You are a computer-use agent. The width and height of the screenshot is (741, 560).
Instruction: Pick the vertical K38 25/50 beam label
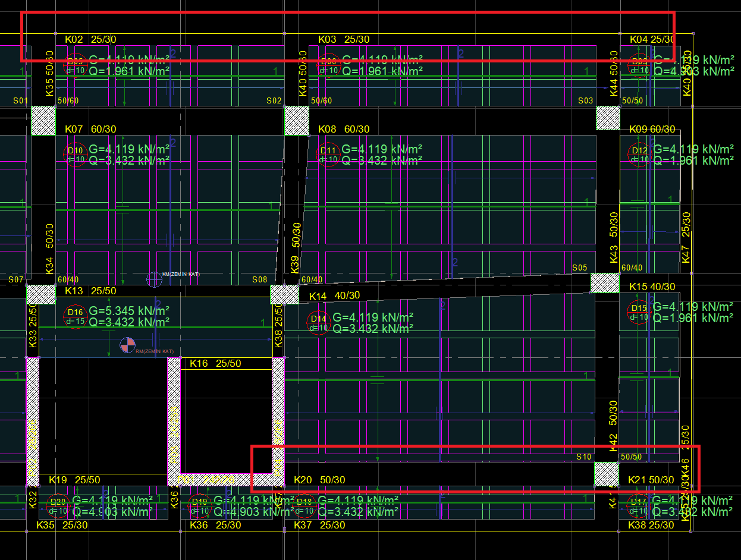point(278,326)
